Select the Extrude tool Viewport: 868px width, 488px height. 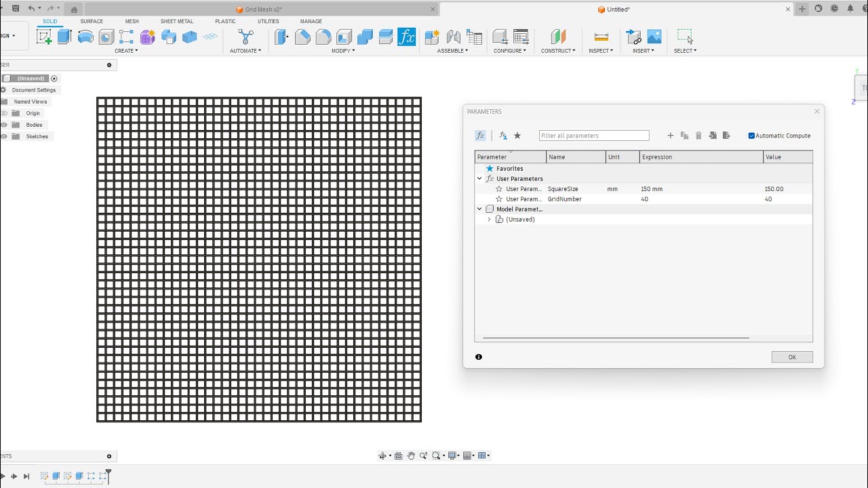[x=64, y=37]
